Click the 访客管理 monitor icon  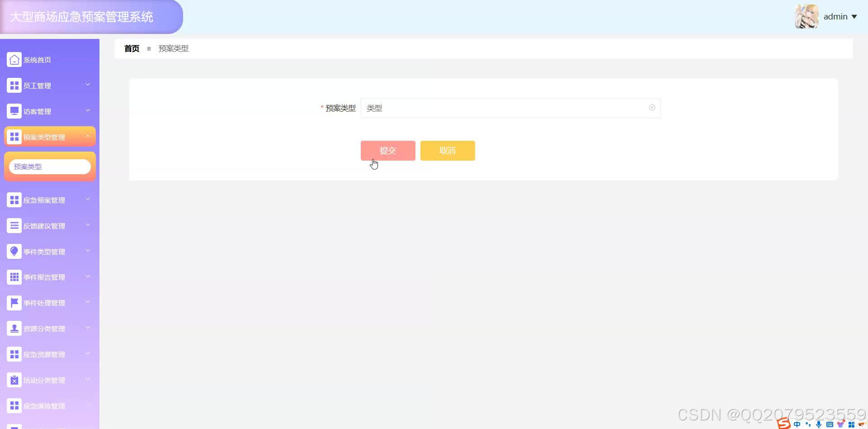pos(14,111)
